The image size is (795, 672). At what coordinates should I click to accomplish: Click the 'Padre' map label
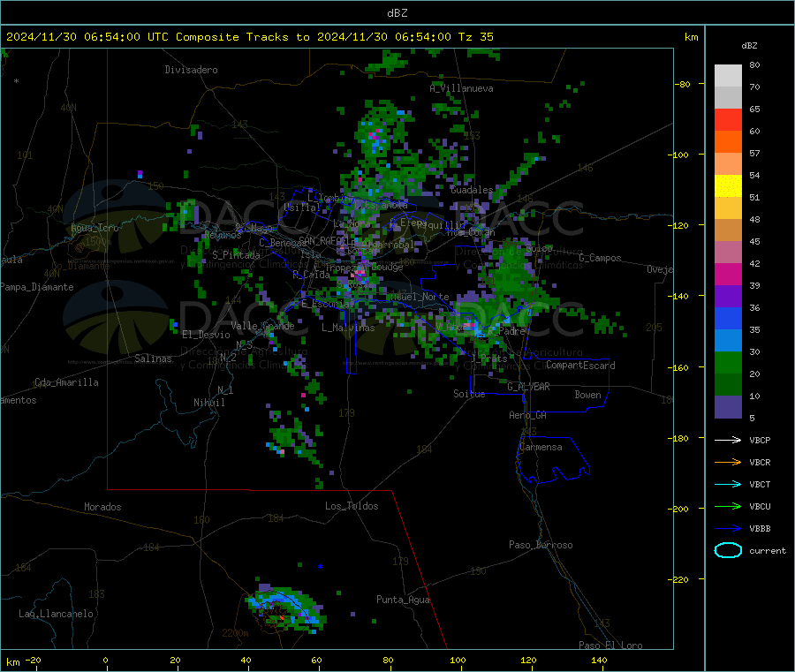pos(511,331)
